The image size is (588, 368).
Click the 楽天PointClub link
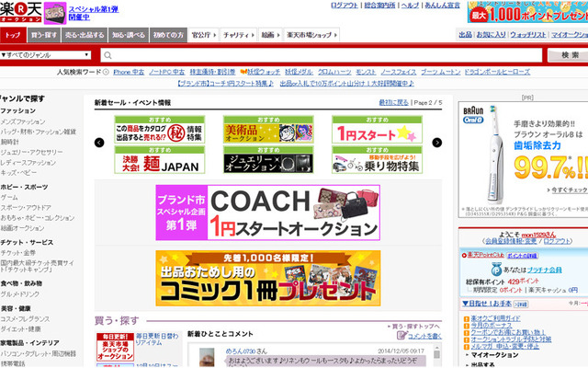click(x=486, y=255)
